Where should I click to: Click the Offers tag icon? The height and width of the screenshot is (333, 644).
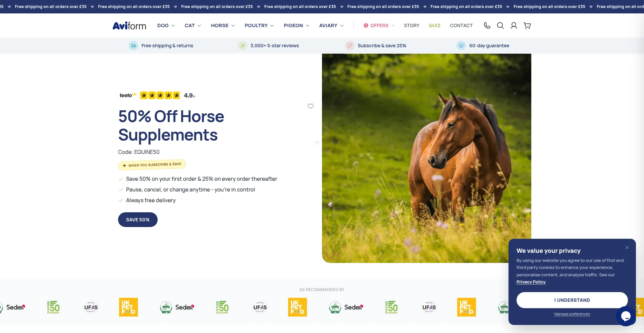point(366,25)
